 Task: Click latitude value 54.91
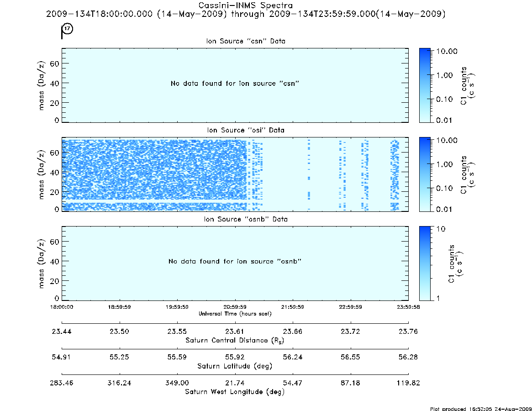click(x=61, y=357)
